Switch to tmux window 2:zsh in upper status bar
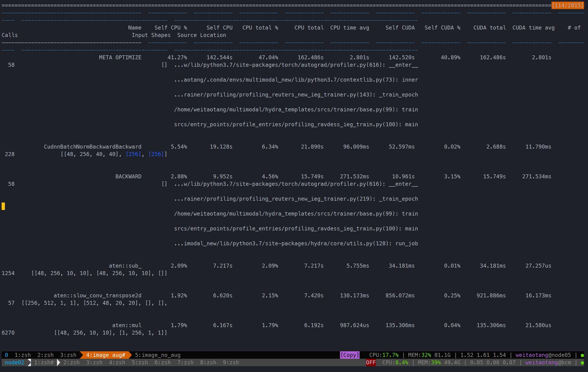This screenshot has height=372, width=588. tap(45, 355)
